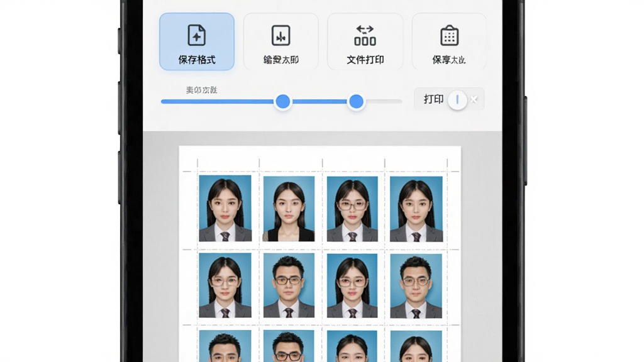Click the small x beside the 打印 switch
The image size is (644, 362).
point(474,99)
